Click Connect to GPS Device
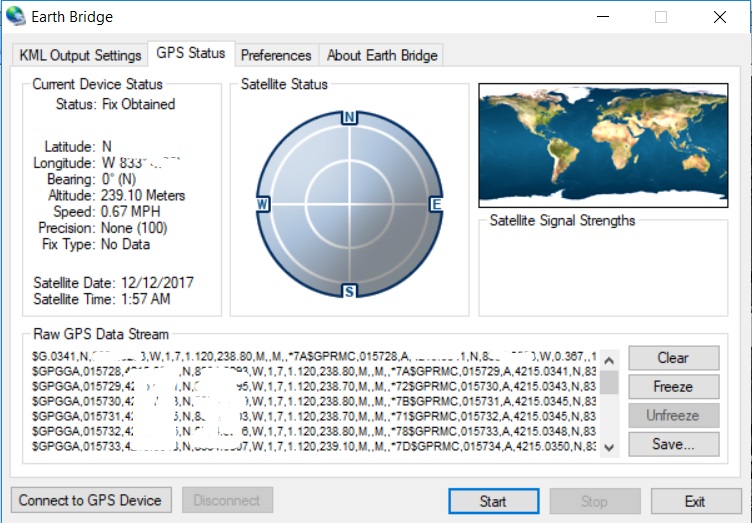752x523 pixels. [91, 500]
